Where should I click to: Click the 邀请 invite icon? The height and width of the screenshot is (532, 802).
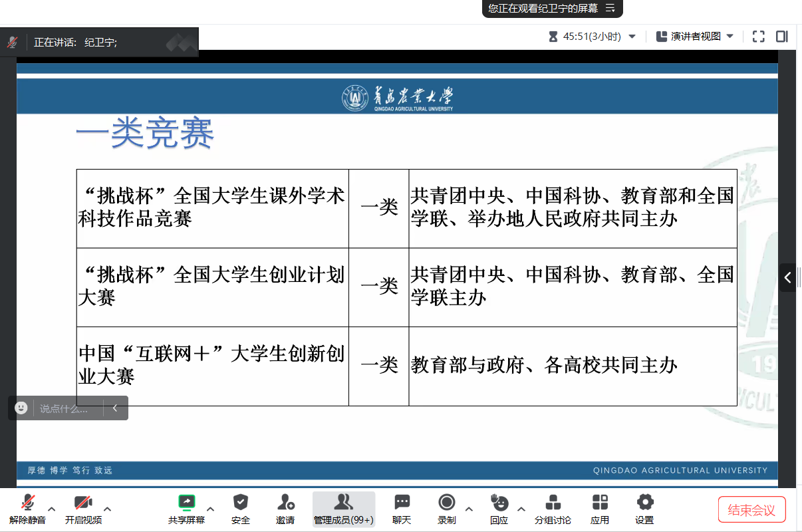[285, 509]
